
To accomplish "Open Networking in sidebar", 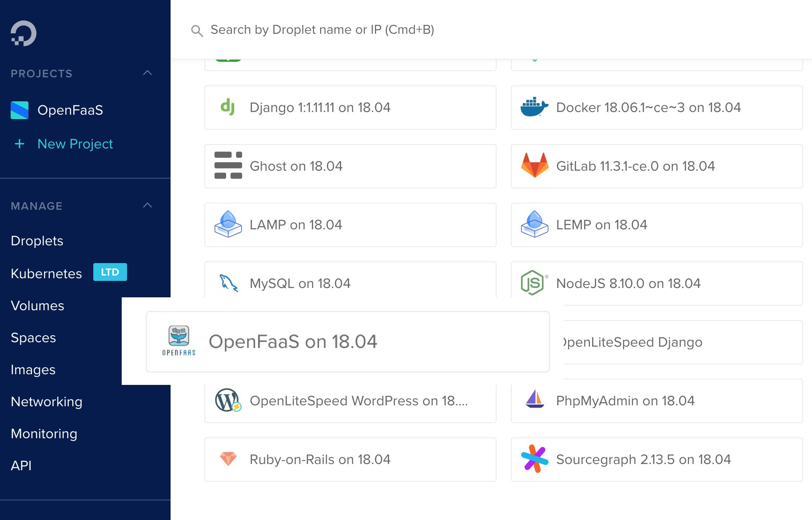I will (47, 402).
